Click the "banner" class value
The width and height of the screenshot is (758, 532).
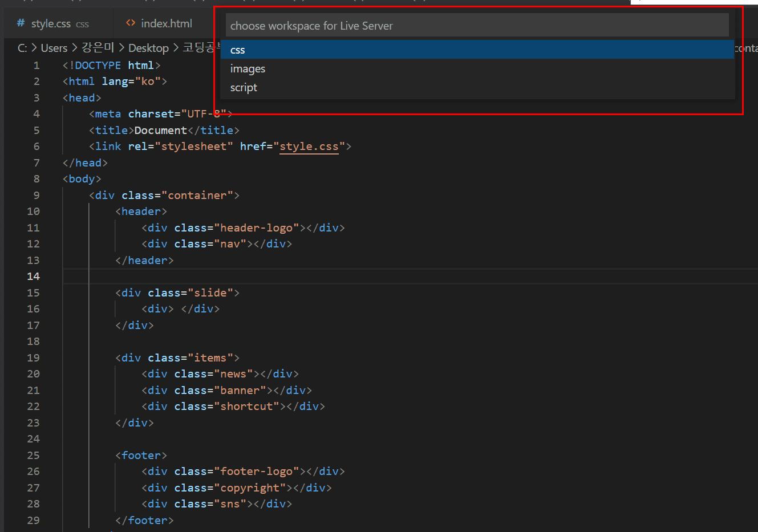(x=240, y=391)
